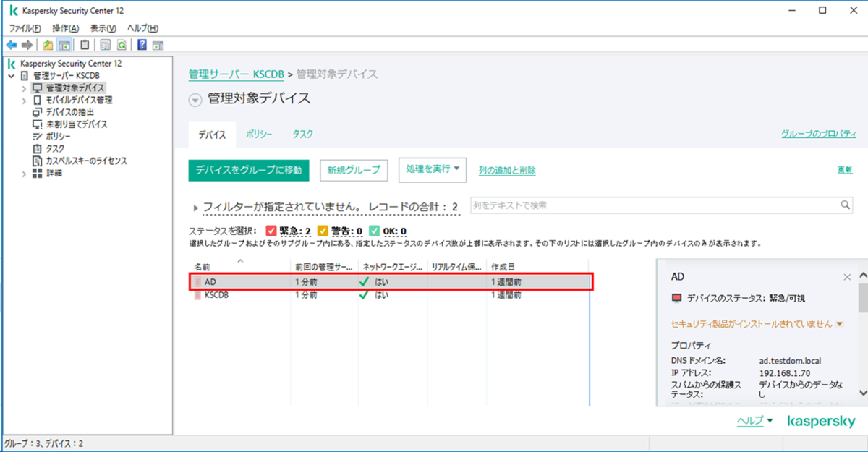
Task: Select the デバイス tab
Action: 212,135
